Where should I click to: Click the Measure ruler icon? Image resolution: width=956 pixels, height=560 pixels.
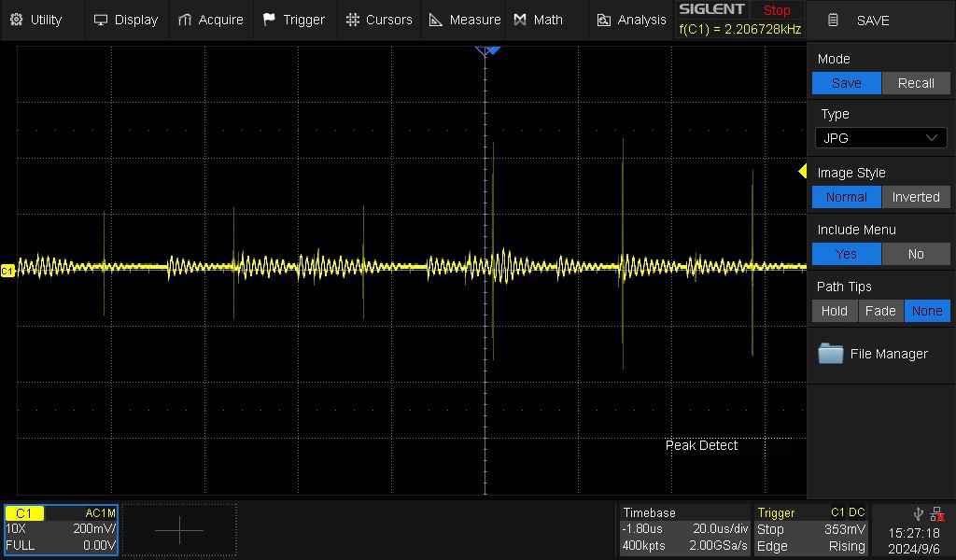[436, 21]
